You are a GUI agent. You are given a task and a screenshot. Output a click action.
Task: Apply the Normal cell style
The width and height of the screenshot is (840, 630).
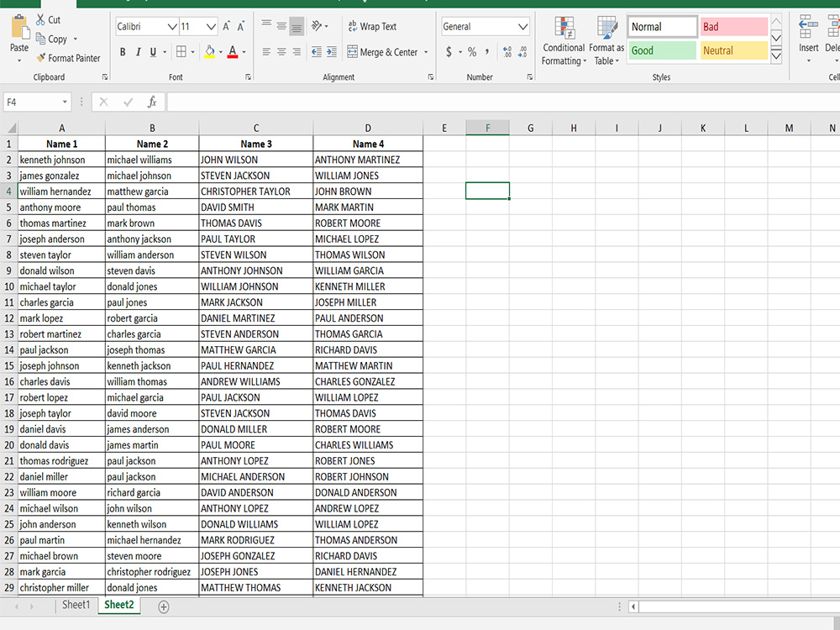pyautogui.click(x=662, y=27)
